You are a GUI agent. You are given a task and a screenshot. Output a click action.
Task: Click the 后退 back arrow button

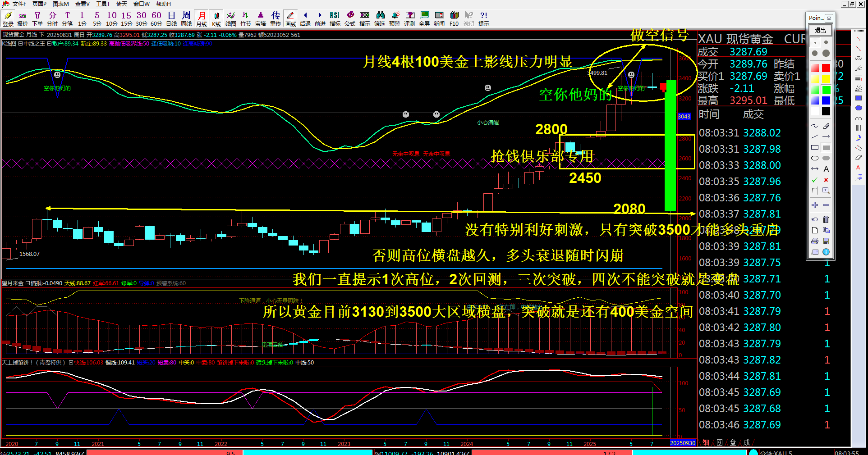(x=305, y=19)
